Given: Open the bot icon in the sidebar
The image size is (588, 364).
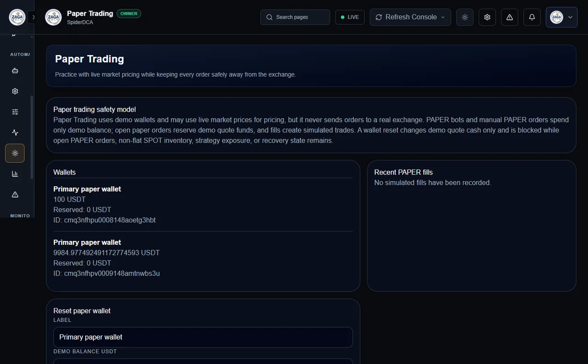Looking at the screenshot, I should pyautogui.click(x=15, y=71).
